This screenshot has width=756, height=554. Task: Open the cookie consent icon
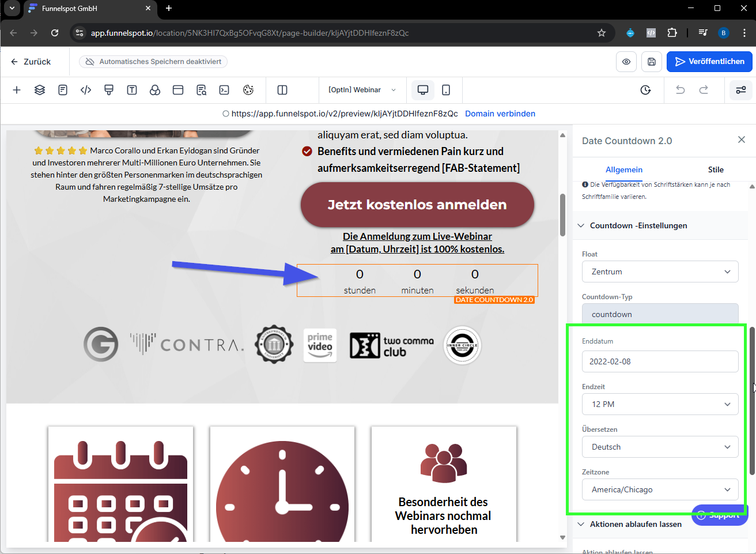(248, 90)
